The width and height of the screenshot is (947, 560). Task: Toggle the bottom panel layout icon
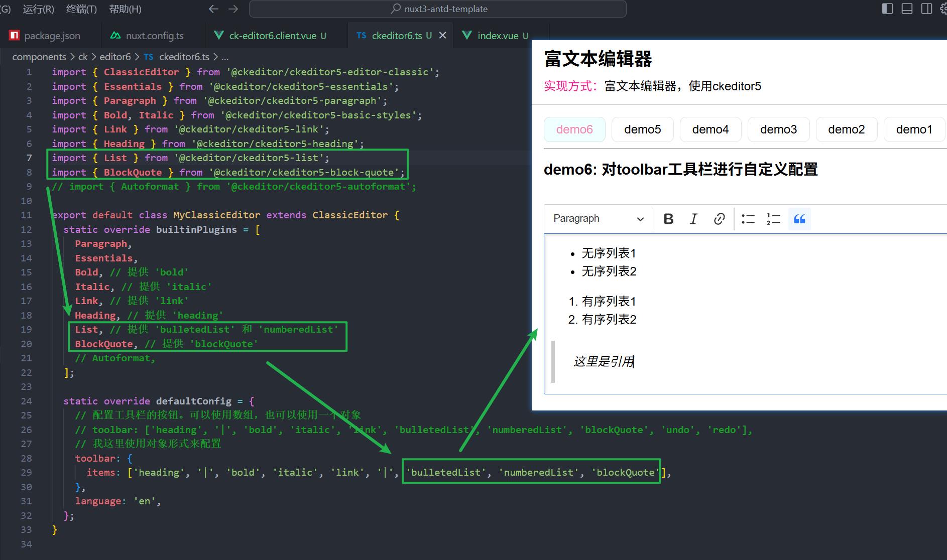[907, 9]
